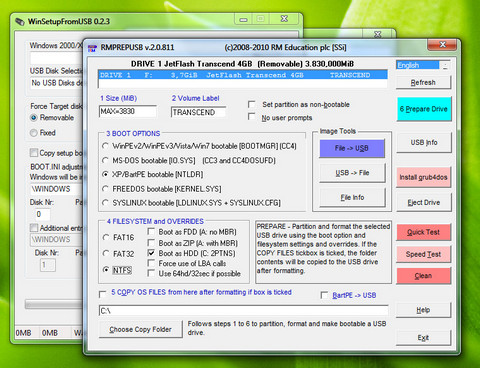
Task: Click progress bar in WinSetupFromUSB window
Action: [x=54, y=304]
